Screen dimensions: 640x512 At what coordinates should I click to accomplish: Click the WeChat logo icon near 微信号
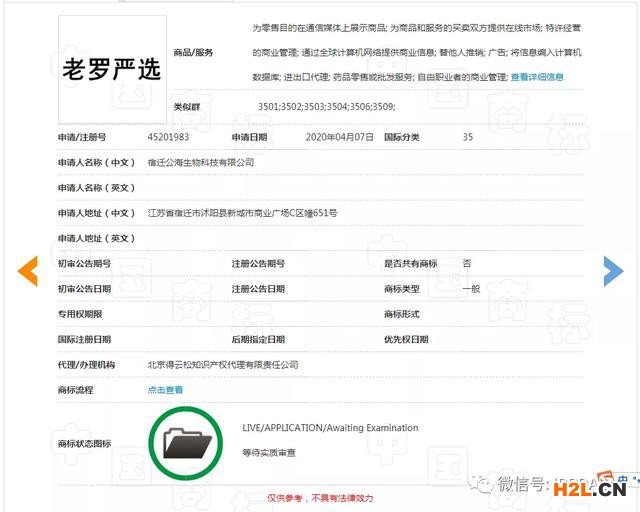coord(485,485)
